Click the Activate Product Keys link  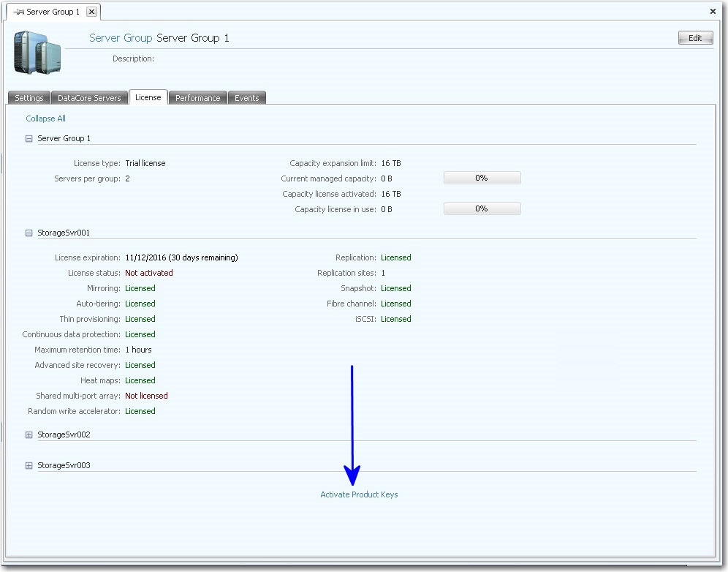coord(359,495)
